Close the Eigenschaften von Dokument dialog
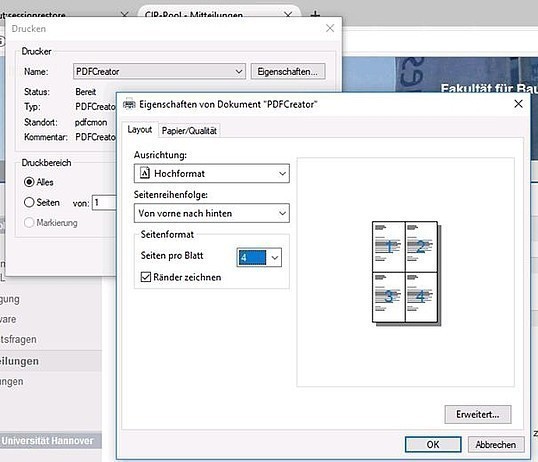The width and height of the screenshot is (538, 462). coord(518,104)
